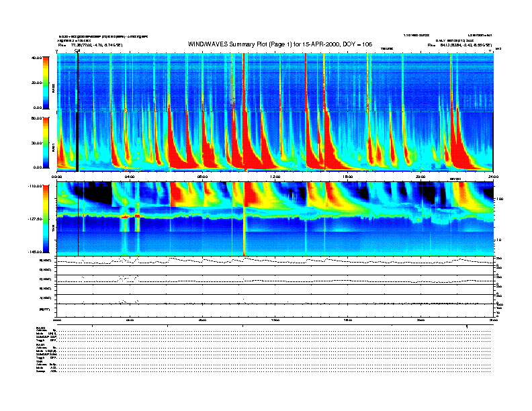Click the topmost dotted line-plot strip below the TNR panel

pyautogui.click(x=275, y=261)
